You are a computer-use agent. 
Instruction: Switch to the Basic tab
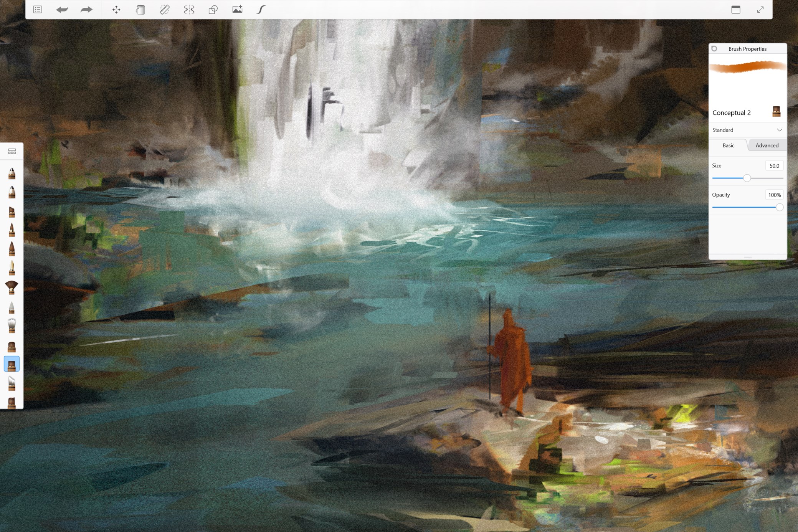coord(728,145)
